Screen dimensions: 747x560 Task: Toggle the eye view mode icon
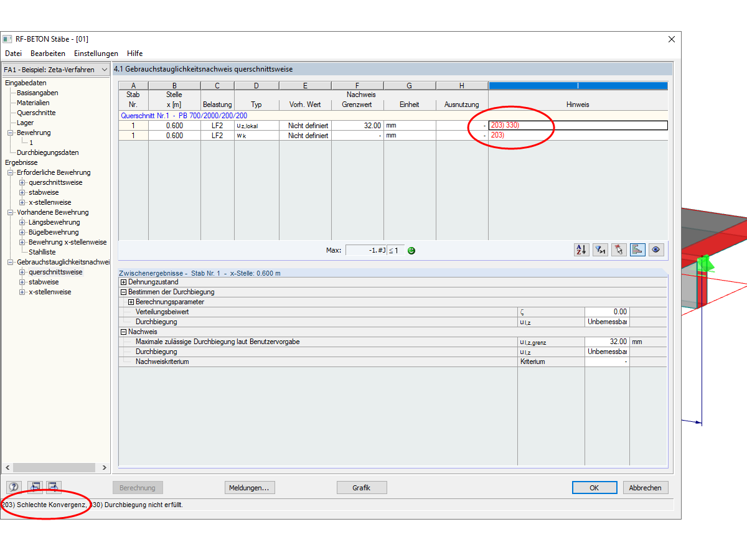click(655, 250)
